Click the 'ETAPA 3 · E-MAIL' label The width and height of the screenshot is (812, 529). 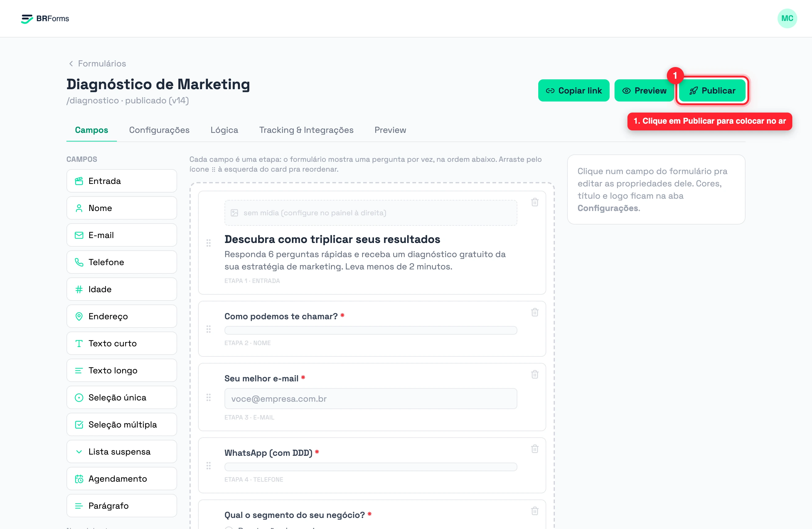coord(249,417)
